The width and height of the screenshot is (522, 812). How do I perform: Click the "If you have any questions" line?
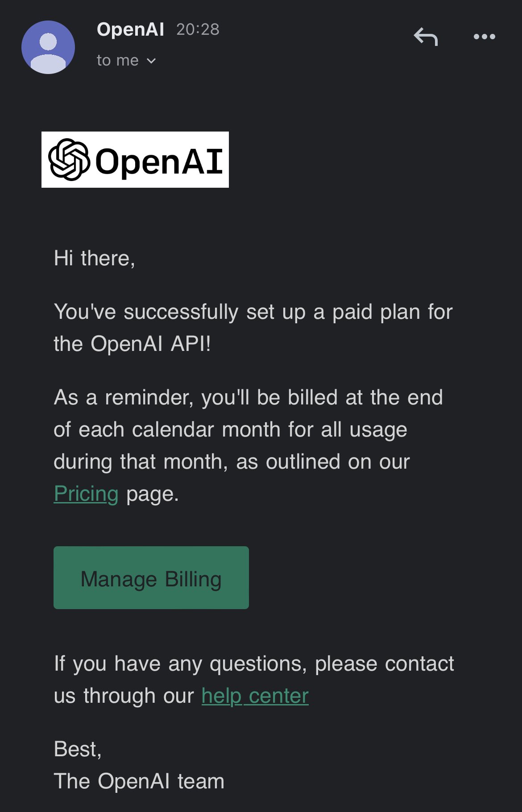click(253, 664)
